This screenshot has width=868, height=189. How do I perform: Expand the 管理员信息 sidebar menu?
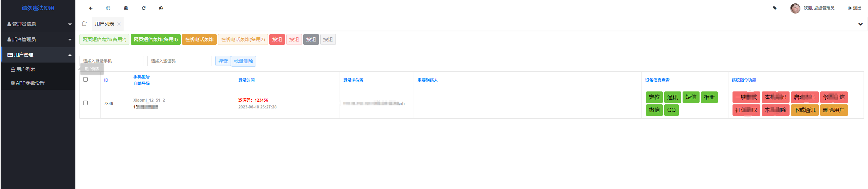pyautogui.click(x=38, y=24)
